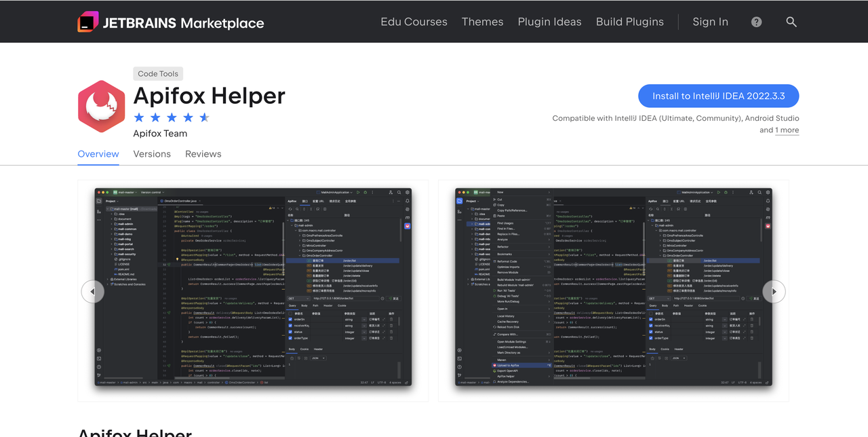Click the first rating star
868x437 pixels.
point(138,117)
